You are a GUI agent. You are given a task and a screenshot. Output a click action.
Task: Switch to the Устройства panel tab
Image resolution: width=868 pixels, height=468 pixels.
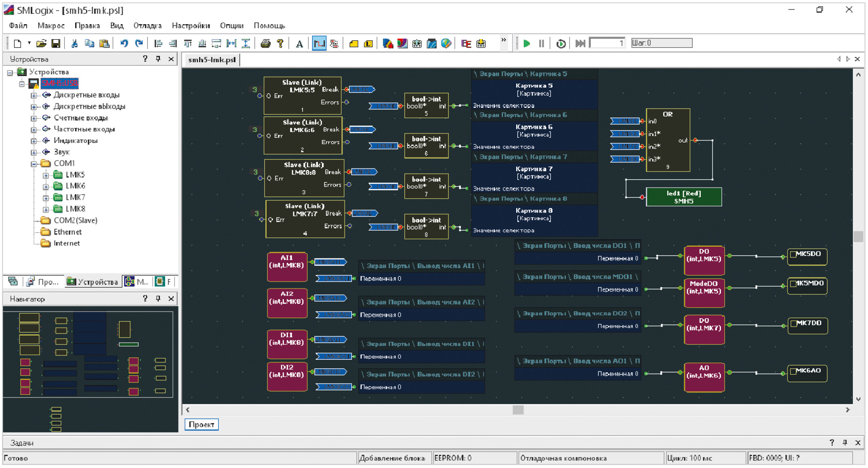tap(93, 282)
